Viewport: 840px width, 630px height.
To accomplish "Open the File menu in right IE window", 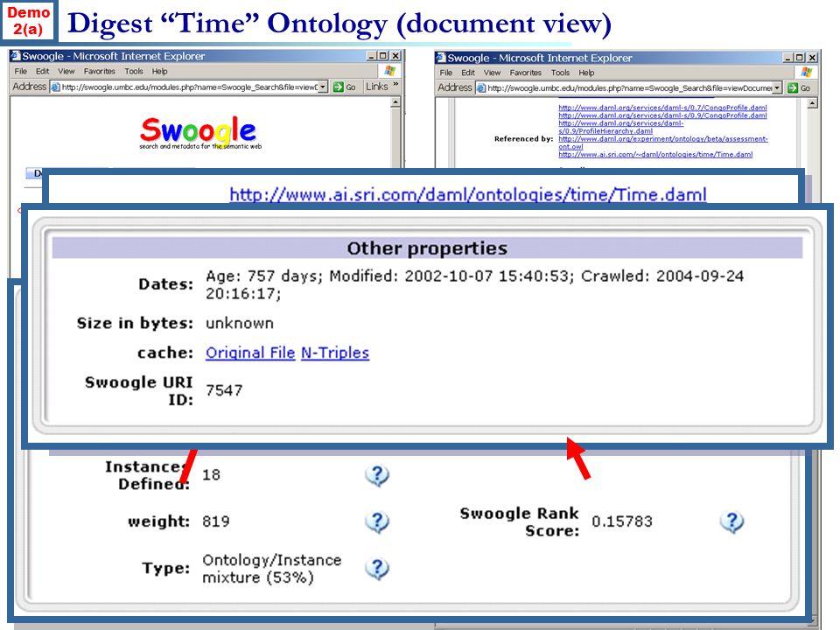I will (x=446, y=73).
